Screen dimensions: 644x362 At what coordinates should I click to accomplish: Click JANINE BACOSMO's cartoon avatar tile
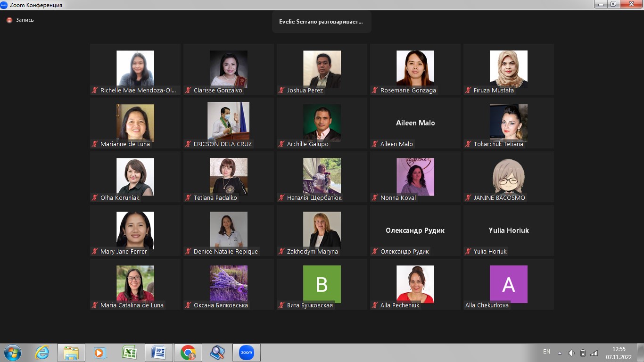[x=508, y=177]
